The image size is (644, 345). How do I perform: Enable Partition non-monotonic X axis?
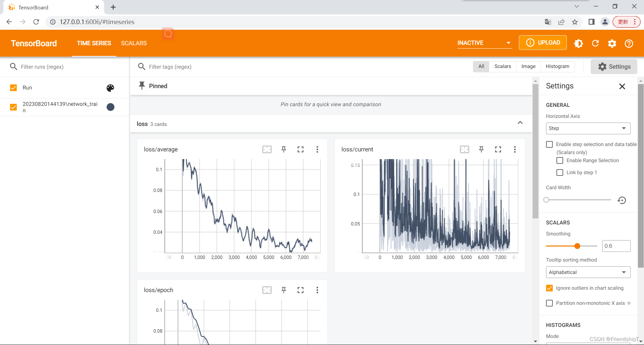pos(549,303)
